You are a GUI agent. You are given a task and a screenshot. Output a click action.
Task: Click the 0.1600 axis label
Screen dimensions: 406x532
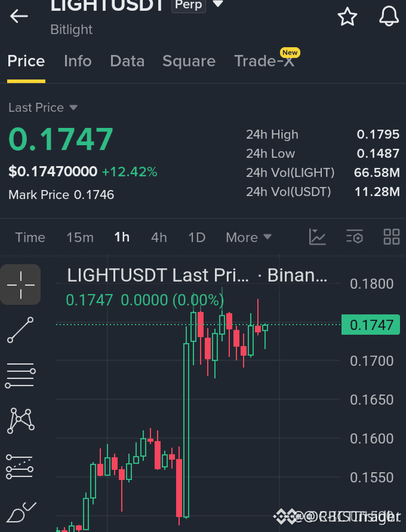point(372,438)
